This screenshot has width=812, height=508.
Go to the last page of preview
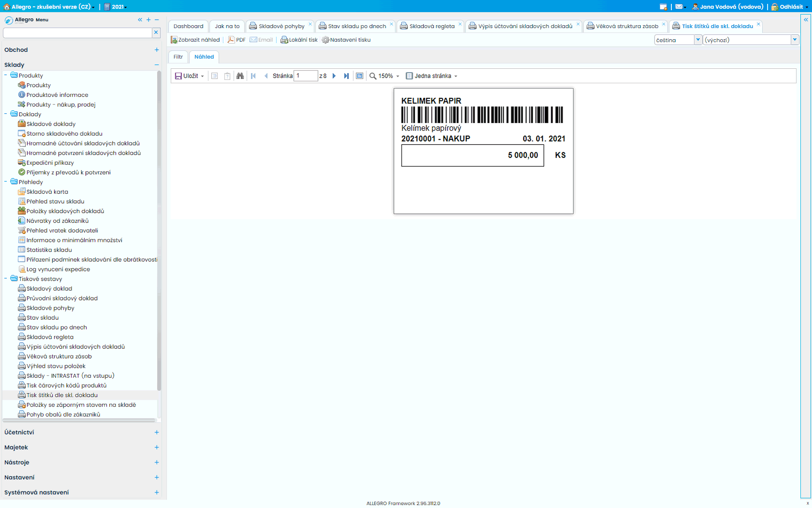click(346, 76)
